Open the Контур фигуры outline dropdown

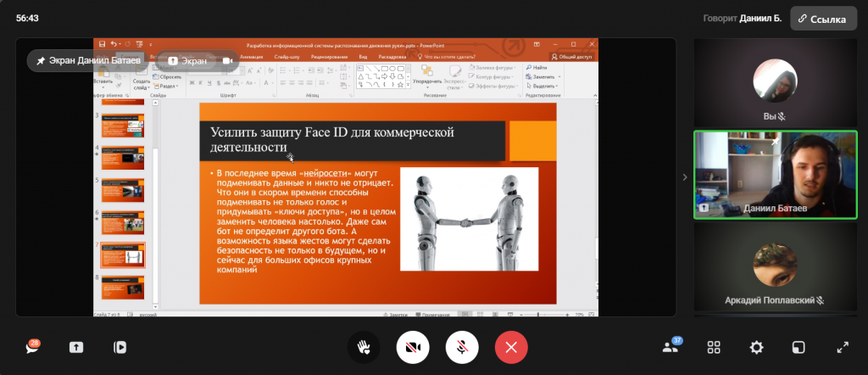[491, 77]
